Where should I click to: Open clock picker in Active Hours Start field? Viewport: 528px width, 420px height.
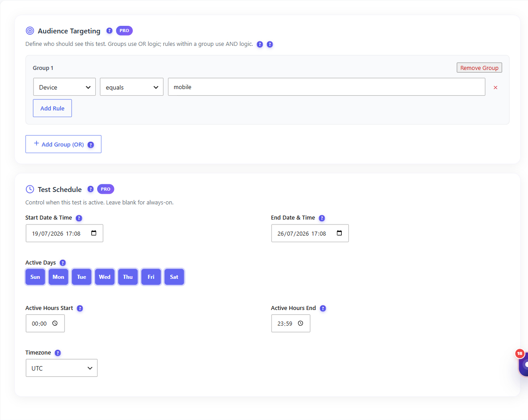pyautogui.click(x=55, y=323)
